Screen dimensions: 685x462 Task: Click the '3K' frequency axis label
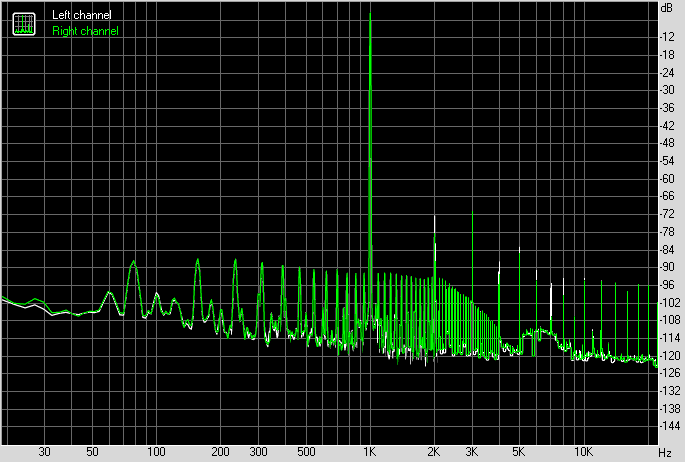[x=471, y=452]
